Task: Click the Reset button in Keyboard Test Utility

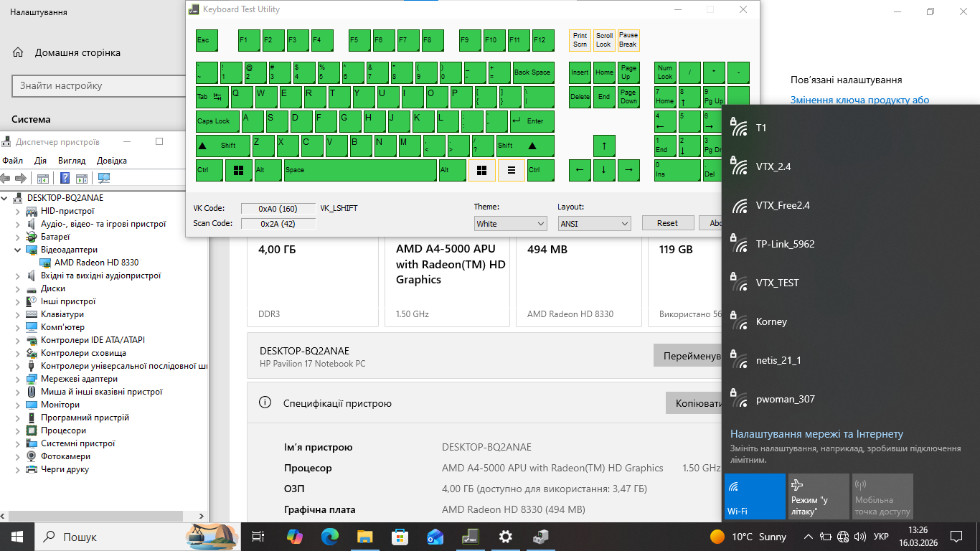Action: pos(667,223)
